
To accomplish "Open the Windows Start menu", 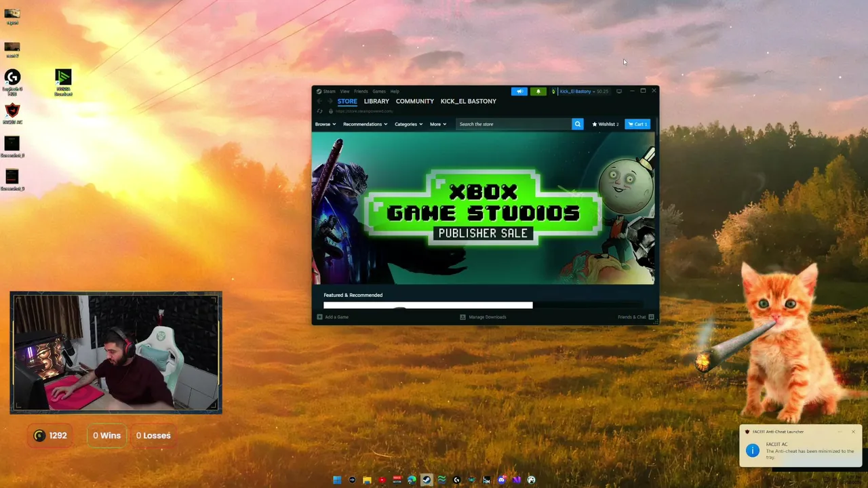I will click(337, 480).
